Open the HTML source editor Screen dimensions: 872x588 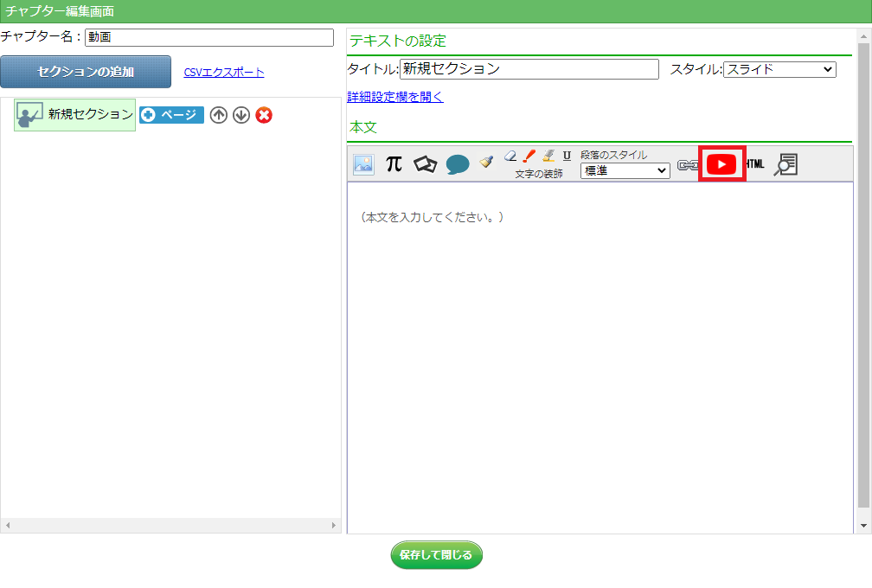click(x=755, y=164)
